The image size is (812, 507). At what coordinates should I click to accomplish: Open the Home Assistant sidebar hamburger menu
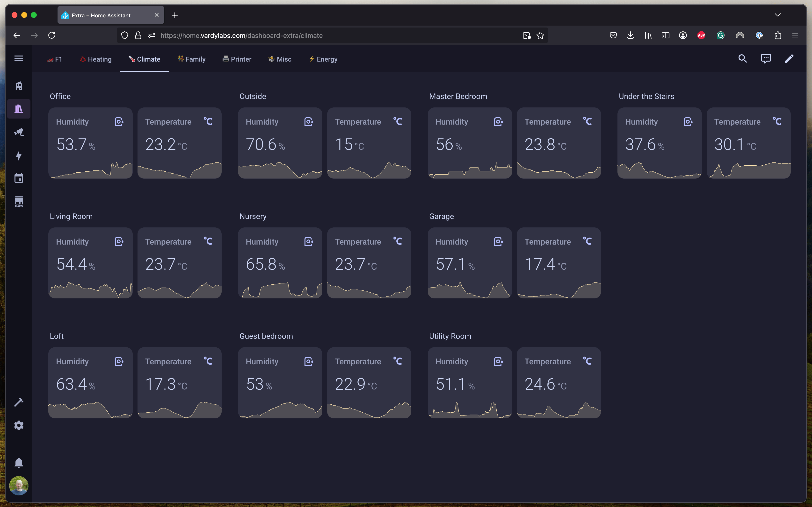tap(19, 59)
